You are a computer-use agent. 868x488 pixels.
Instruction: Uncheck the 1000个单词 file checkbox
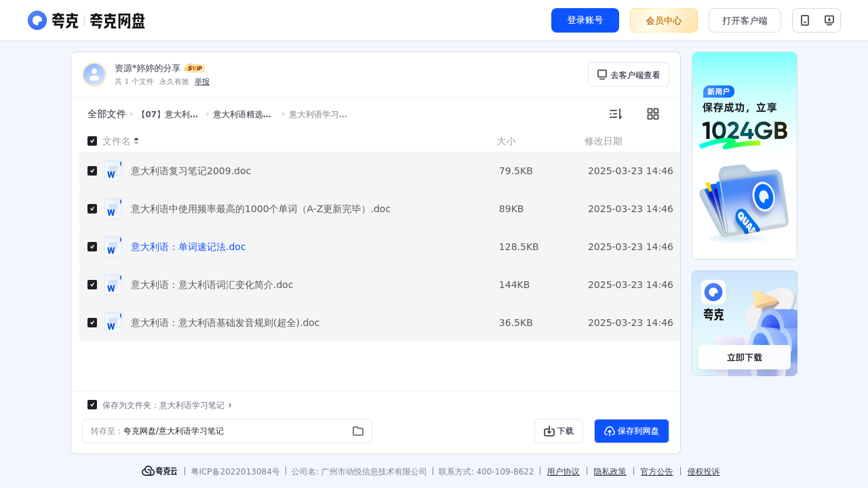[x=92, y=209]
